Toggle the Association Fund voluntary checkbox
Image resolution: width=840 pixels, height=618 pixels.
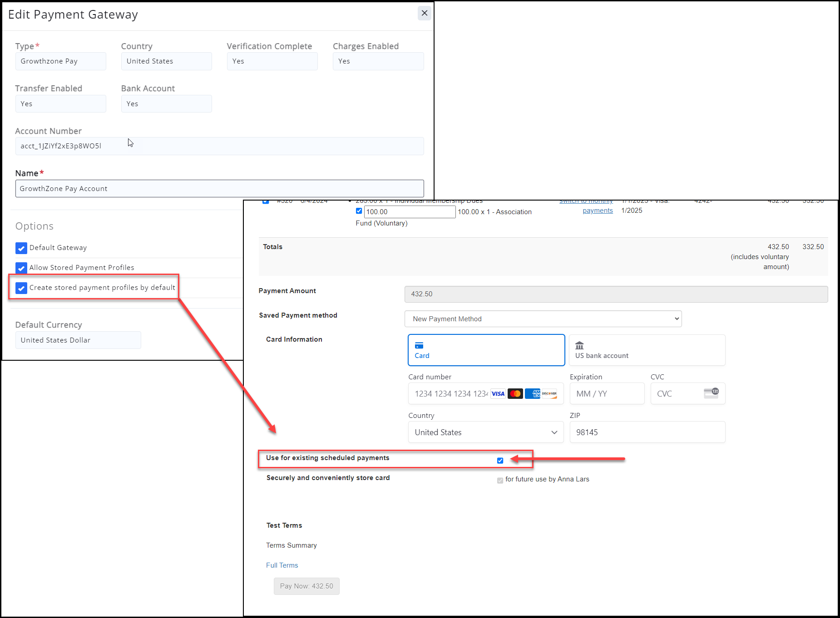tap(359, 211)
